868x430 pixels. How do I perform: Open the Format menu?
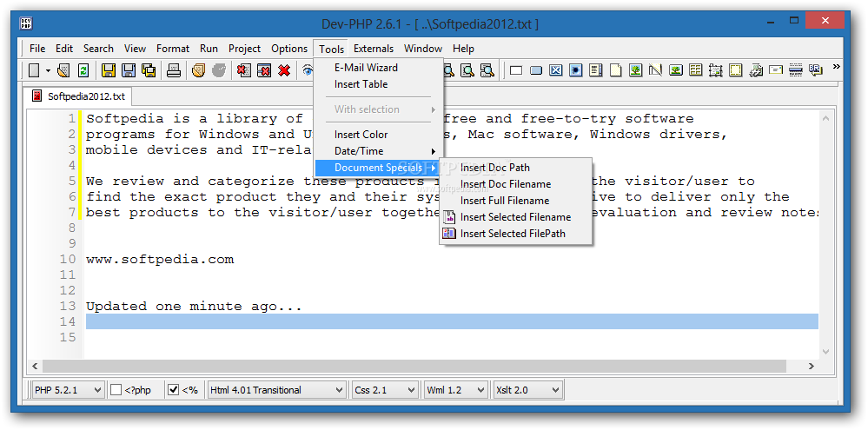pyautogui.click(x=173, y=49)
